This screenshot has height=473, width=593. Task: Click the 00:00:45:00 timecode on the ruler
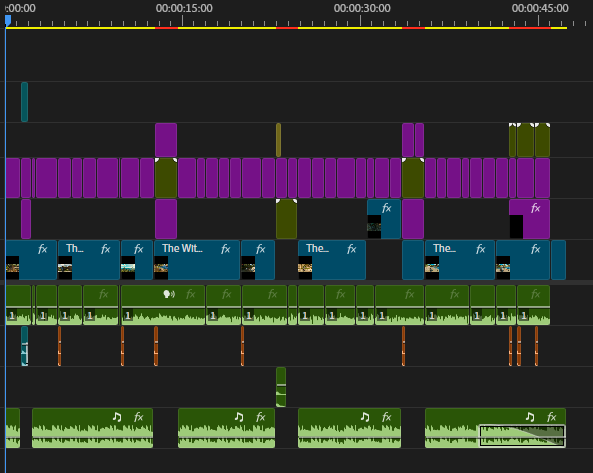point(540,8)
